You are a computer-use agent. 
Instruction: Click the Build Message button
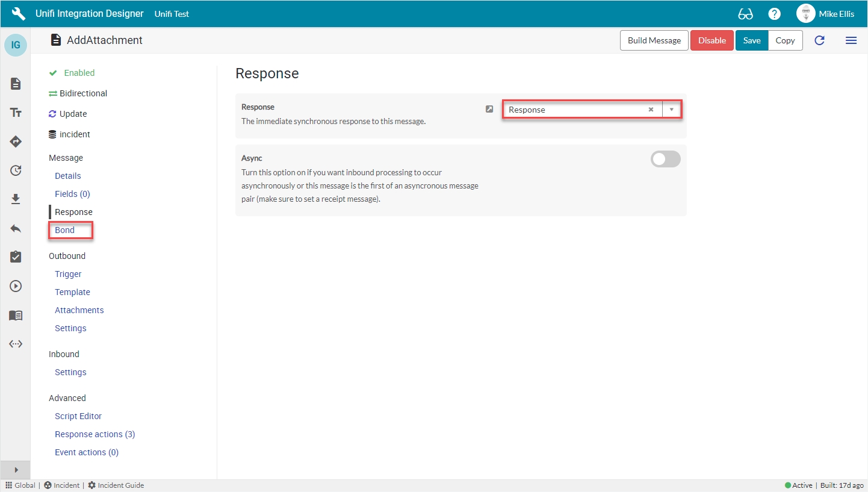coord(654,40)
